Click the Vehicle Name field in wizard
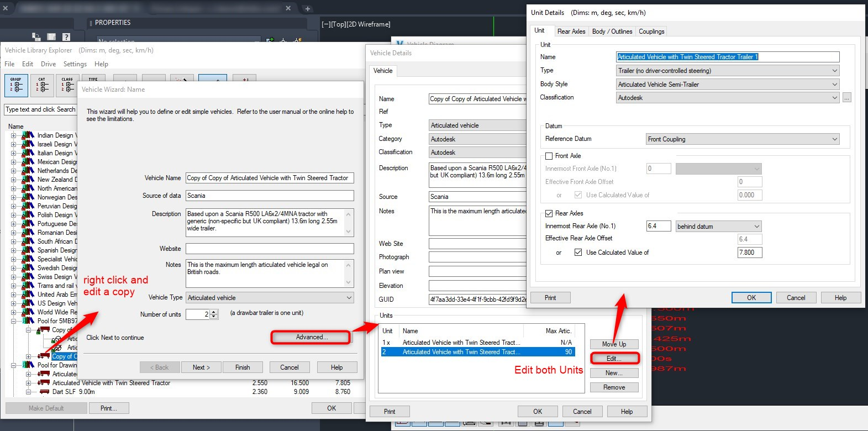The height and width of the screenshot is (431, 868). (x=270, y=178)
